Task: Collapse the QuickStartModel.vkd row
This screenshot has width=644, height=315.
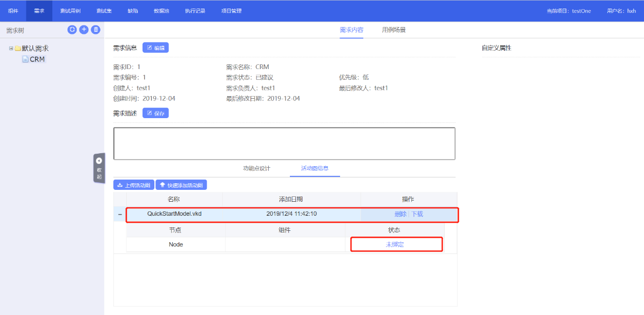Action: (x=120, y=215)
